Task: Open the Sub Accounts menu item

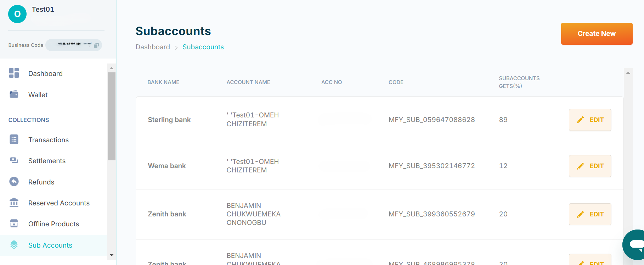Action: [x=50, y=245]
